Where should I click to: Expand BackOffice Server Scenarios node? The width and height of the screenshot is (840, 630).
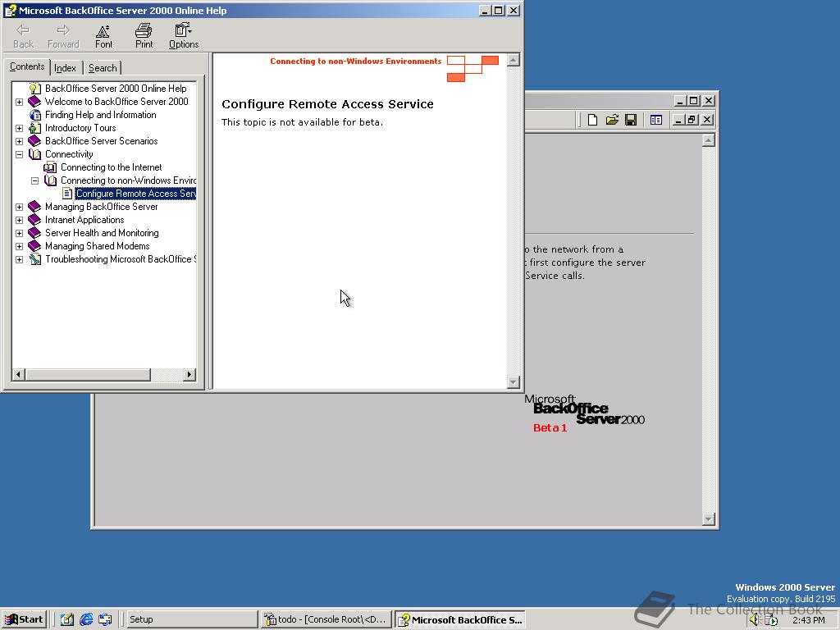click(x=20, y=141)
